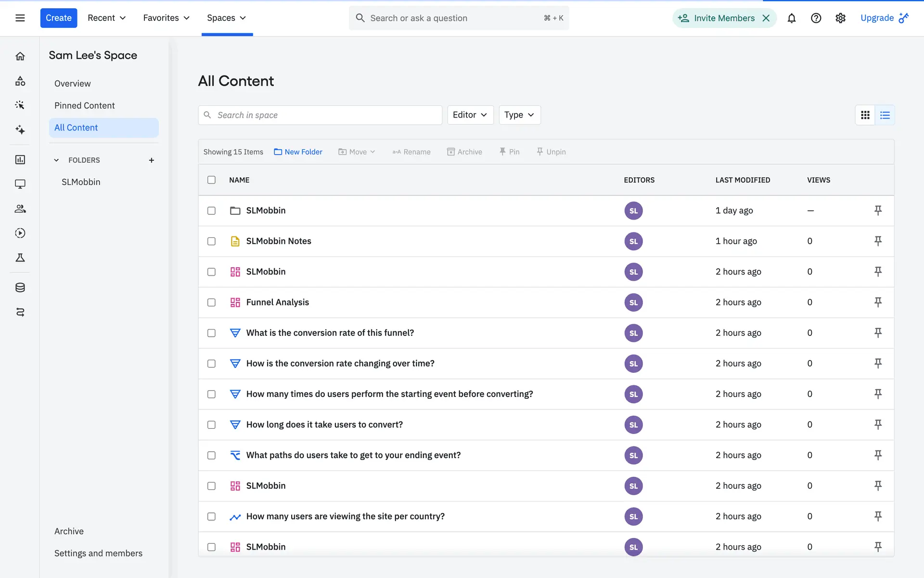Open the data database icon in sidebar
The height and width of the screenshot is (578, 924).
(20, 288)
